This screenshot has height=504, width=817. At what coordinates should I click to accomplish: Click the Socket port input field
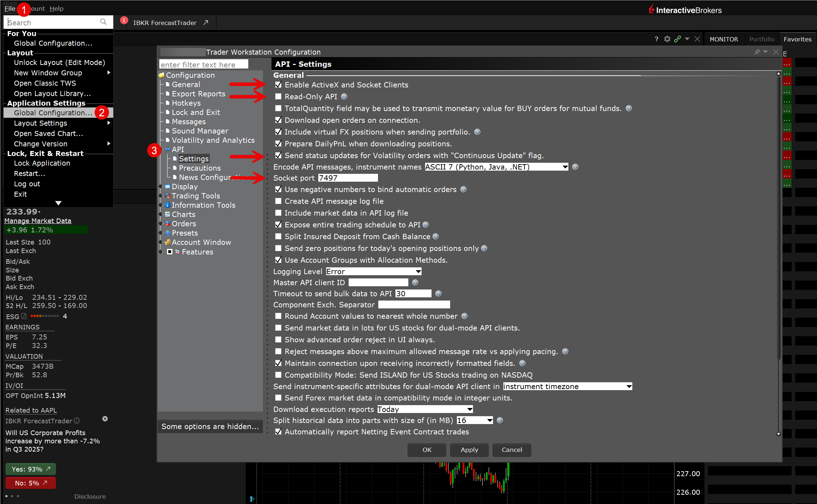[348, 178]
